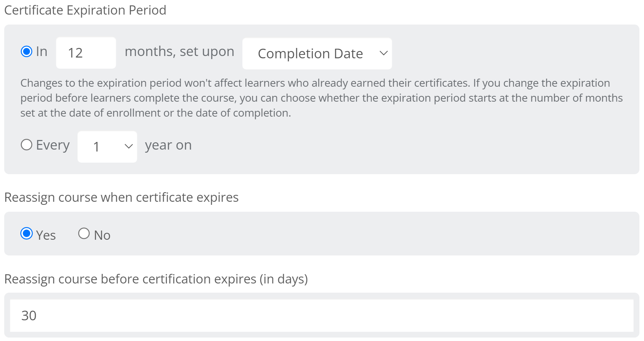Viewport: 644px width, 341px height.
Task: Click the months field containing 12
Action: (x=86, y=53)
